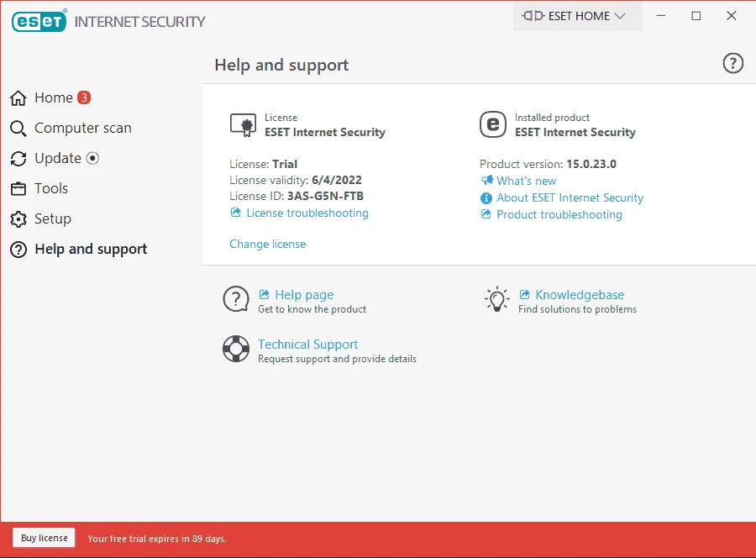
Task: Click the Update refresh arrows icon
Action: pyautogui.click(x=18, y=159)
